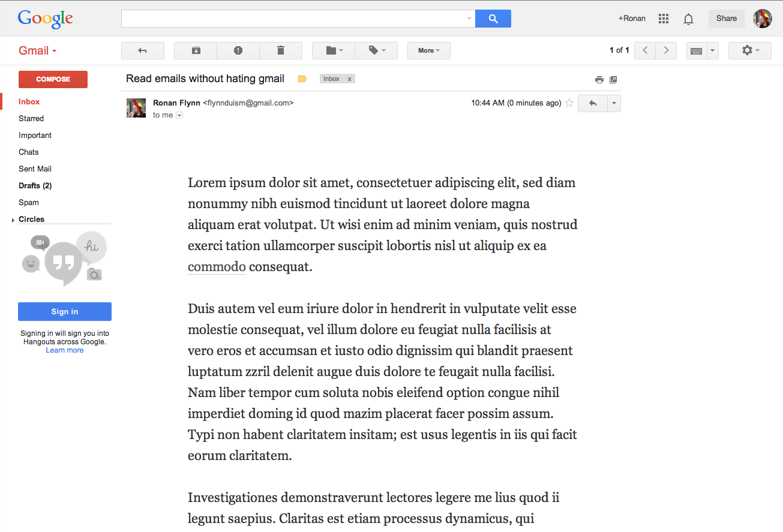The width and height of the screenshot is (783, 532).
Task: Sign in to Hangouts
Action: point(64,311)
